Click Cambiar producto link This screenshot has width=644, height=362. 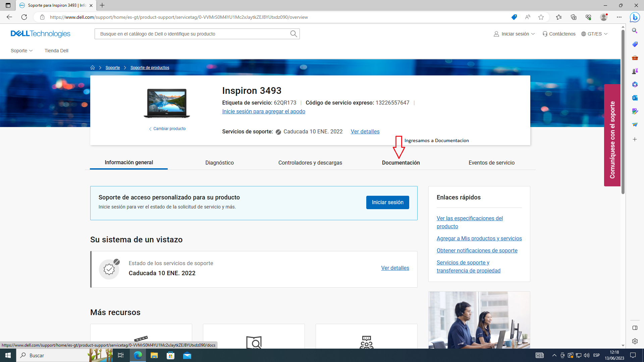coord(169,129)
